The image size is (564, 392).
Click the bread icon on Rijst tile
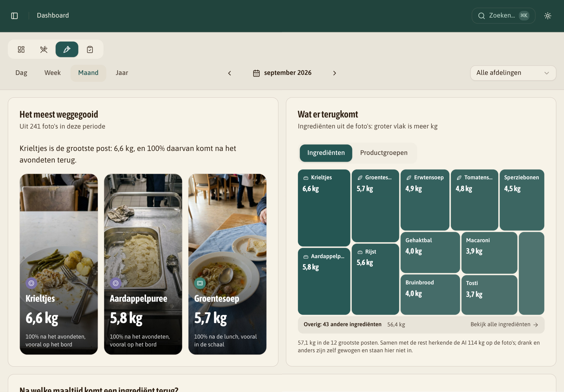(x=360, y=252)
